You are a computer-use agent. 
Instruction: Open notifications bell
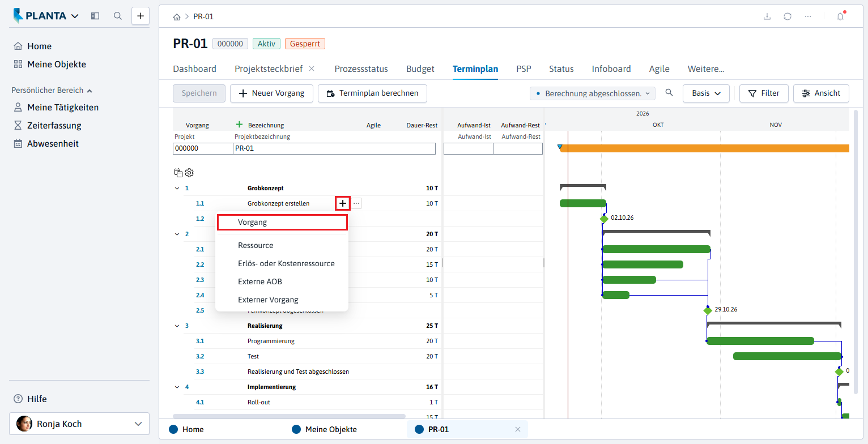[x=840, y=16]
